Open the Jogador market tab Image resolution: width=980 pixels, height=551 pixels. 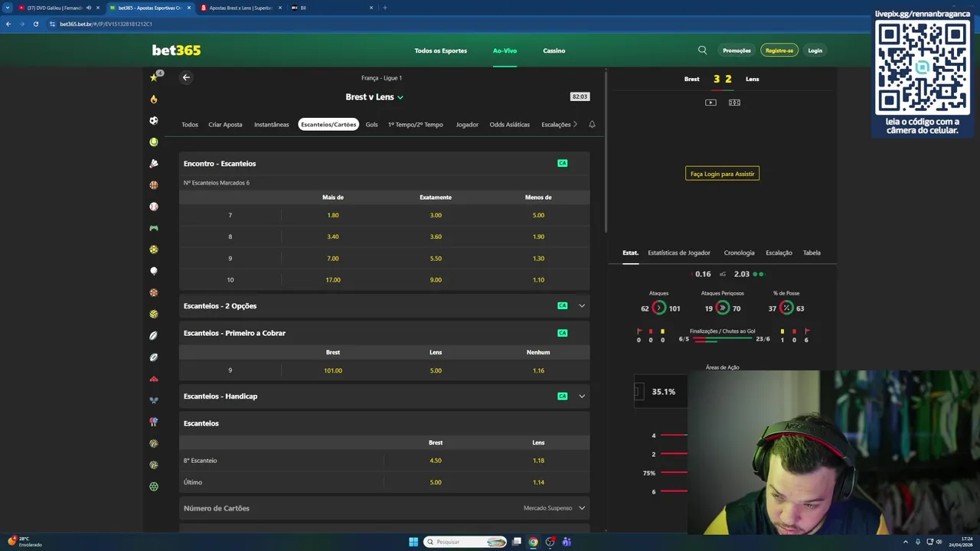(467, 125)
